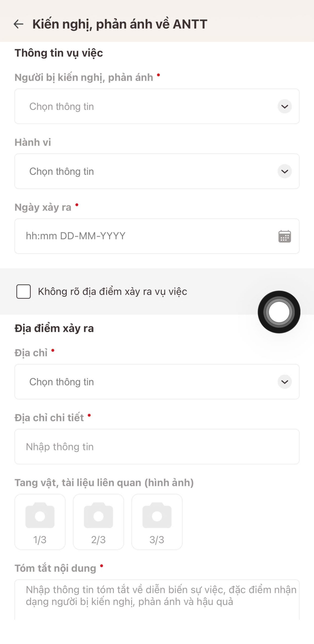Click chevron icon in Địa chỉ field
Screen dimensions: 314x644
click(285, 382)
